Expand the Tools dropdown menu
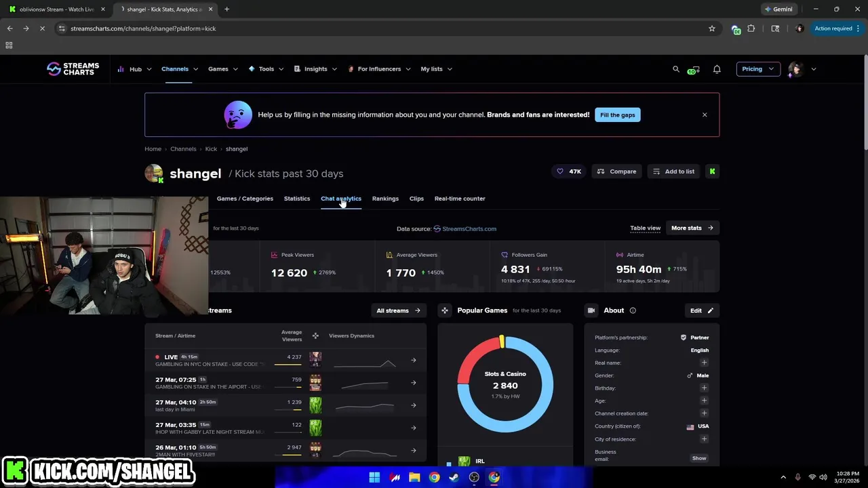This screenshot has width=868, height=488. point(266,69)
